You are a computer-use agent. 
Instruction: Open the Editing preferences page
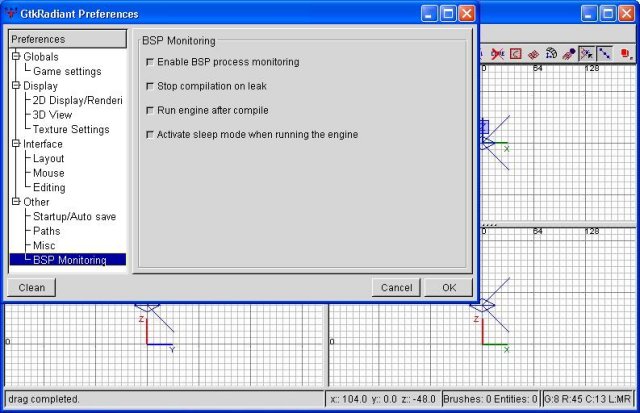click(x=49, y=187)
